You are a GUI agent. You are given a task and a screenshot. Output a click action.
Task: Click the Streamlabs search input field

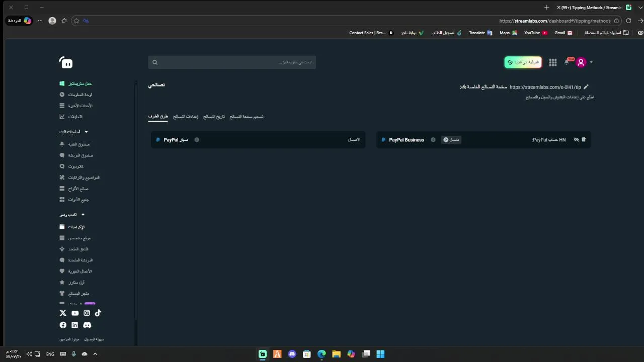(232, 62)
